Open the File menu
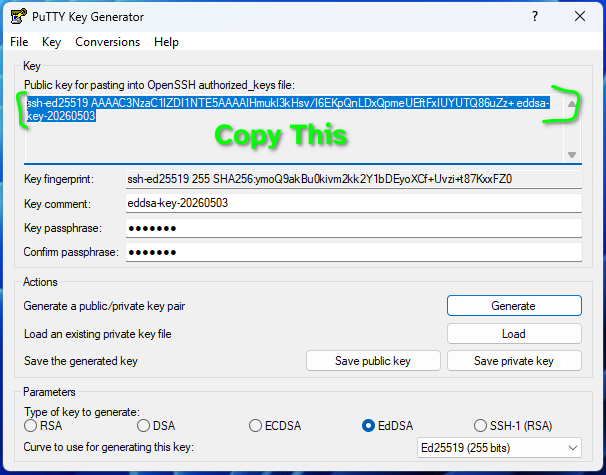 point(19,42)
